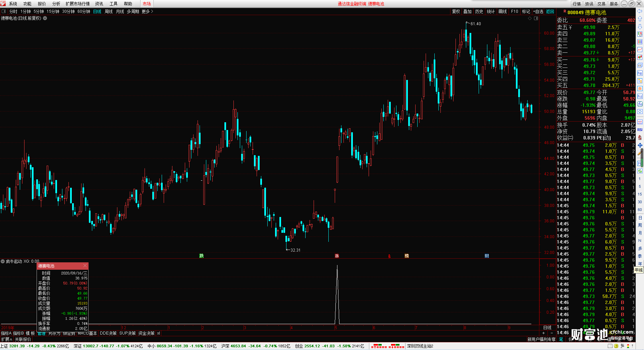
Task: Click the F10 sidebar icon
Action: tap(640, 73)
